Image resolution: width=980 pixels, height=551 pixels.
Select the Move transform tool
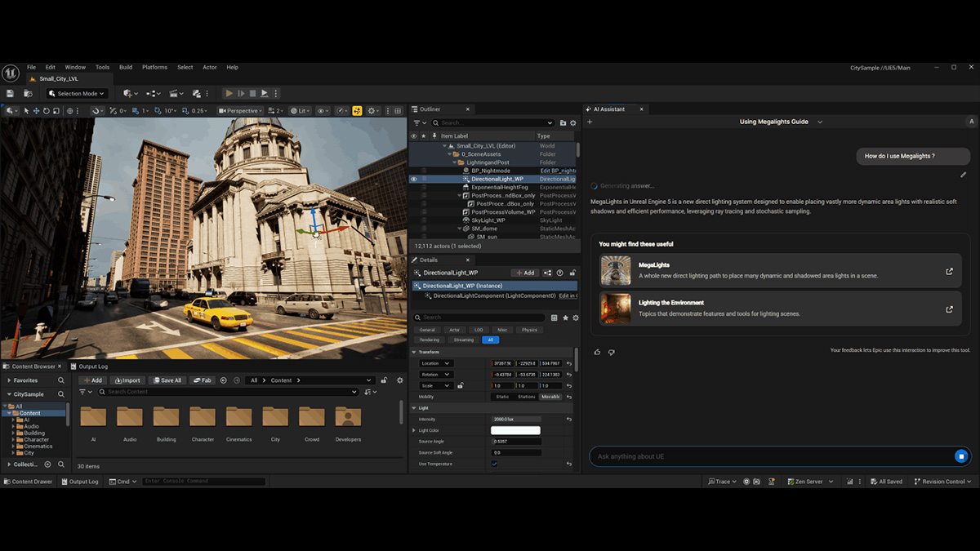point(35,110)
